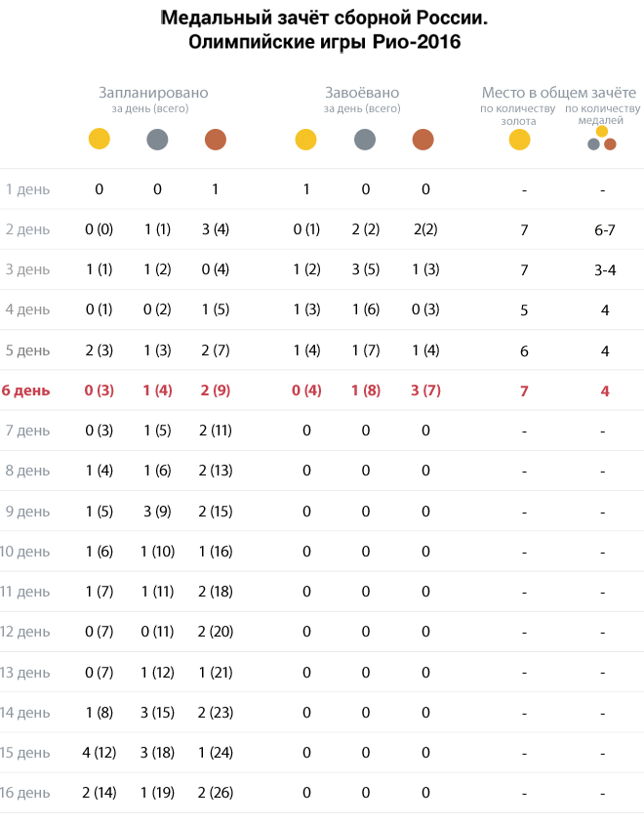644x823 pixels.
Task: Click '4 (12)' planned gold cell, 15 день
Action: pos(100,752)
